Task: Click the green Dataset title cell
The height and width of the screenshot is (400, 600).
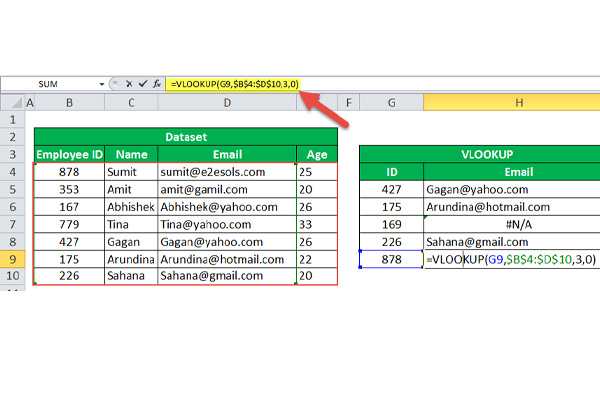Action: pos(185,137)
